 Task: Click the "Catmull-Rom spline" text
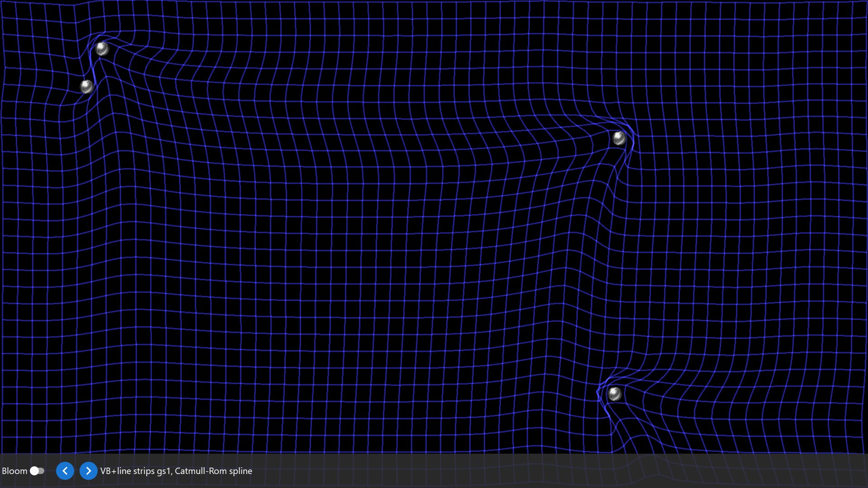213,471
